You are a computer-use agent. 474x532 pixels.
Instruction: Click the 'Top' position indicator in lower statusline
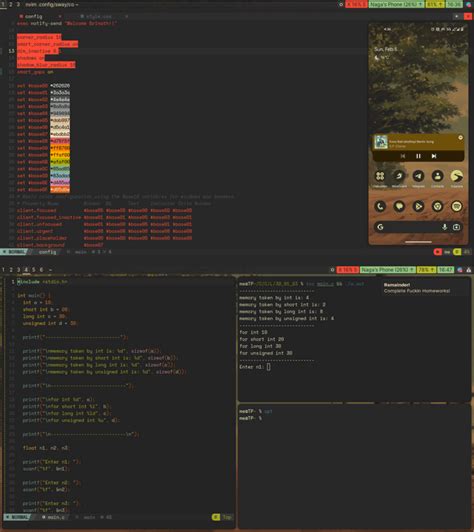coord(227,517)
